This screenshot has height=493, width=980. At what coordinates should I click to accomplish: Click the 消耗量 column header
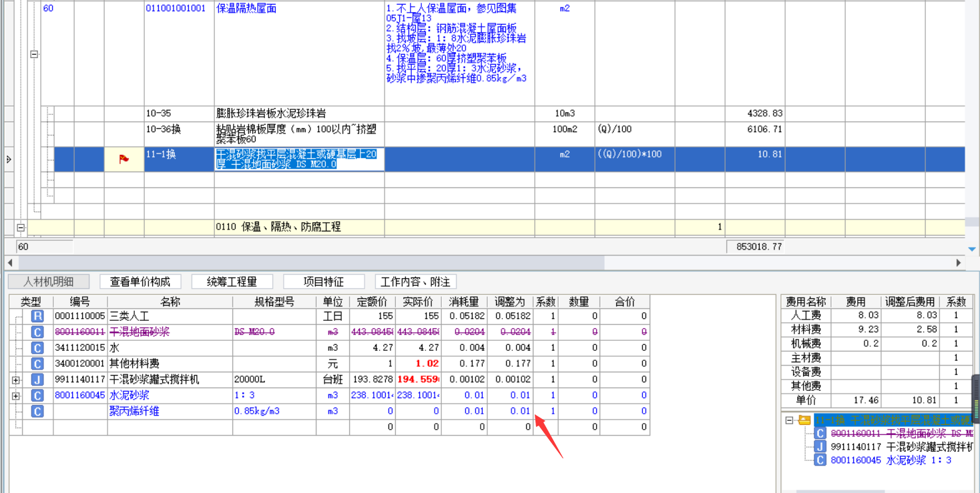point(464,302)
